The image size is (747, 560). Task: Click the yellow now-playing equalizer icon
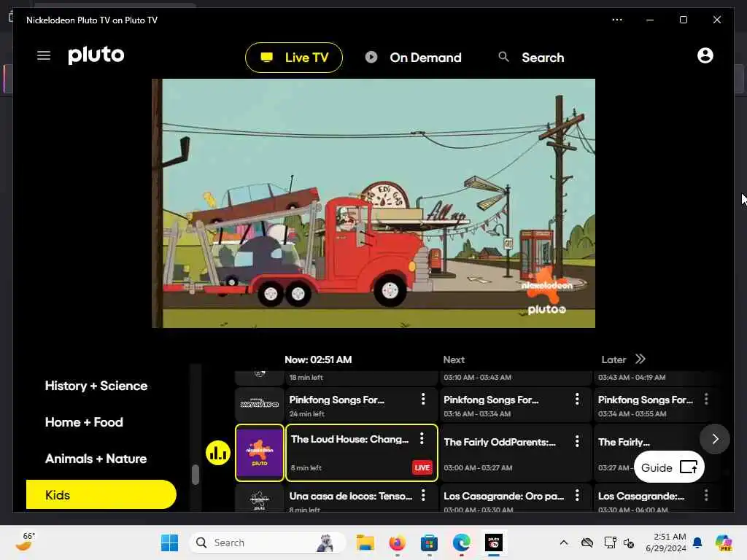click(218, 453)
